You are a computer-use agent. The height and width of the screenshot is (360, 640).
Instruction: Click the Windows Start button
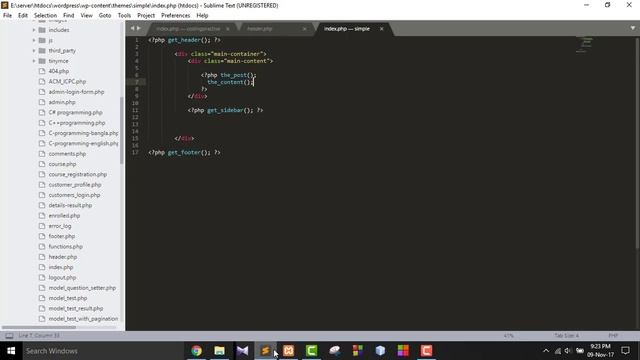coord(11,351)
